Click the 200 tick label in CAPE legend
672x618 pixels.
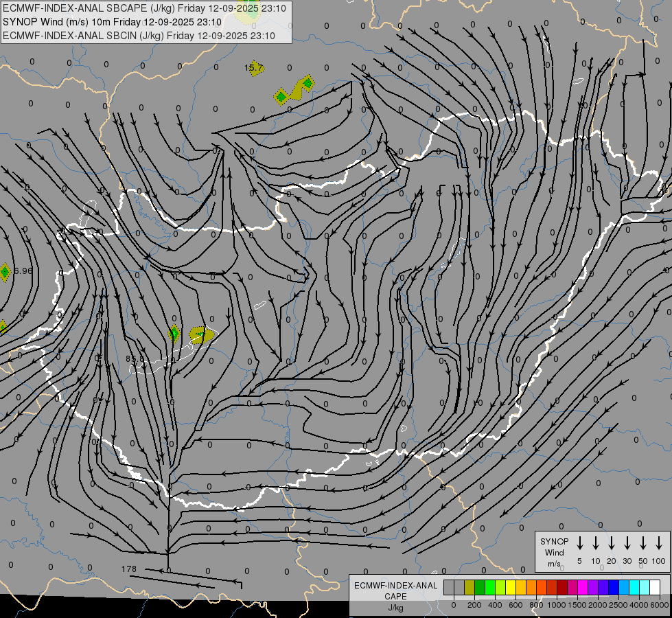474,605
